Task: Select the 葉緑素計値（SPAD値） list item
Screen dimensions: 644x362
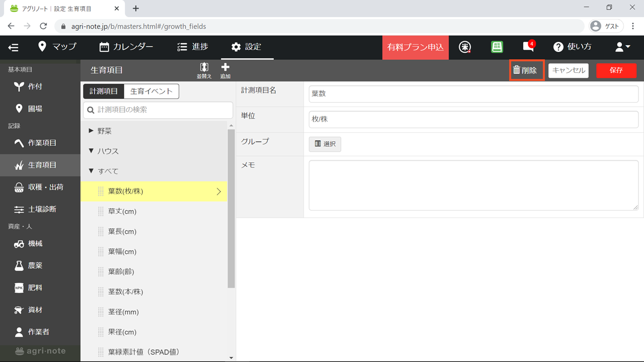Action: point(154,352)
